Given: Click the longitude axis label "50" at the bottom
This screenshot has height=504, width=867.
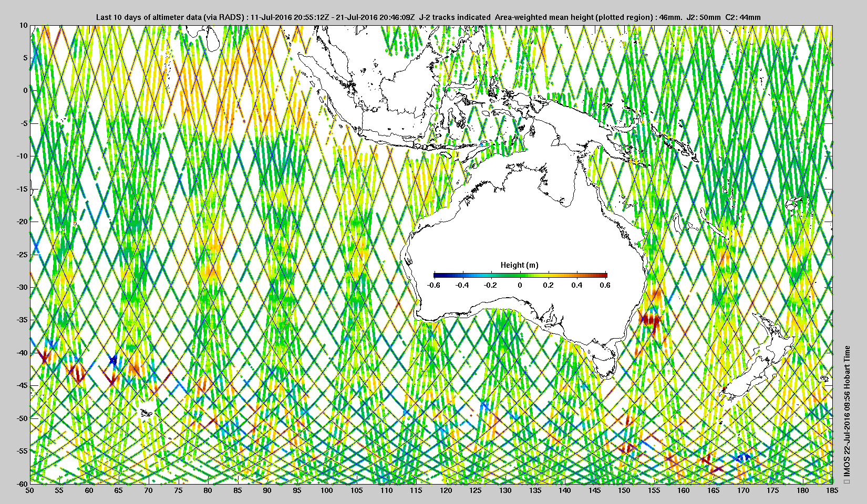Looking at the screenshot, I should coord(30,490).
